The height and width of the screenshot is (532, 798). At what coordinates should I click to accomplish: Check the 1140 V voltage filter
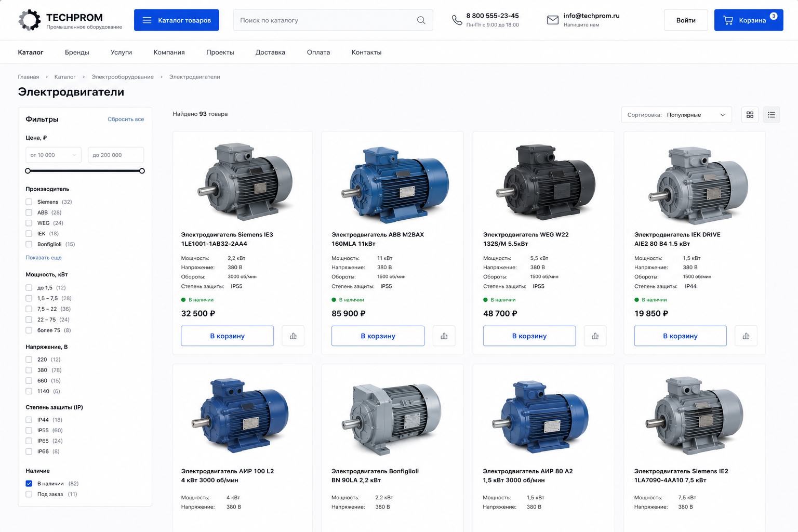29,392
